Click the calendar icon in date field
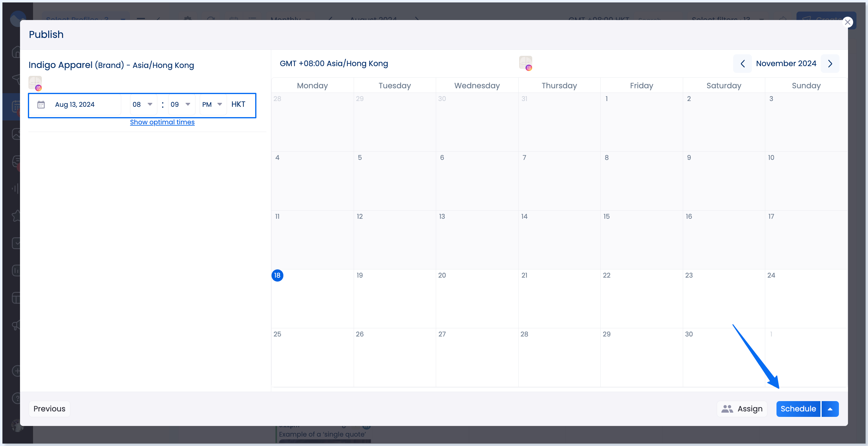 pos(41,105)
